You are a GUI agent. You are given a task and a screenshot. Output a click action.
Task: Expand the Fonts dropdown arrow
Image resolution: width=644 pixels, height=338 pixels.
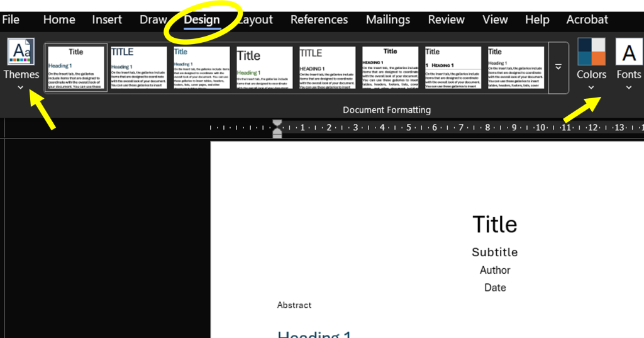coord(629,87)
